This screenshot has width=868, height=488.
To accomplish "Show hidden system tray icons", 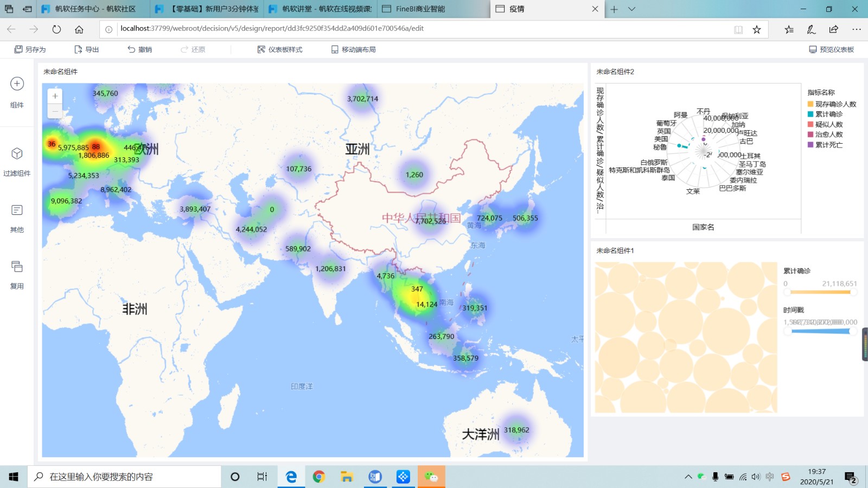I will pos(688,477).
